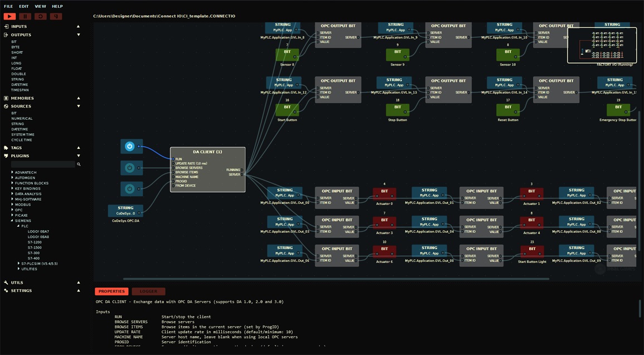Click the Utils wrench icon
The height and width of the screenshot is (355, 644).
pyautogui.click(x=6, y=283)
